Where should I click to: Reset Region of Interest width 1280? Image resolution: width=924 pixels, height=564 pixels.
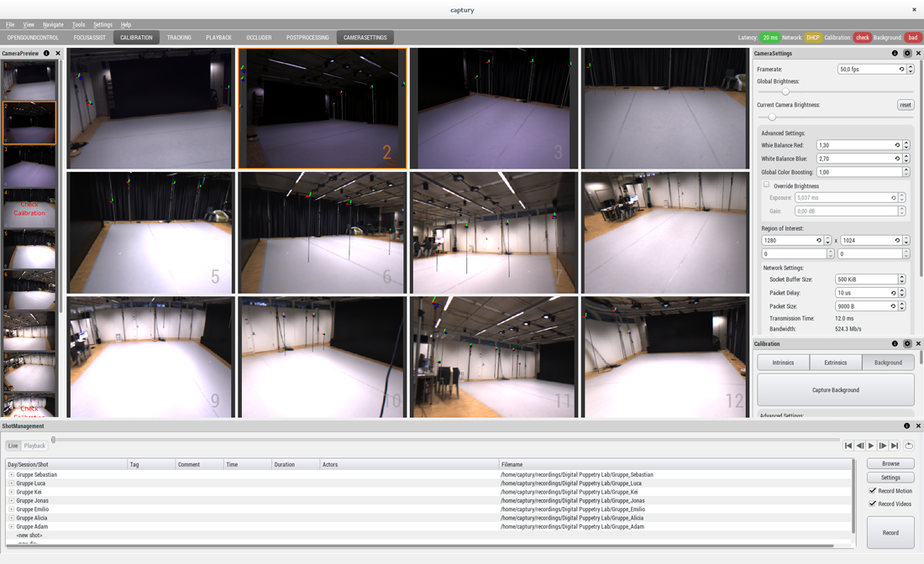[818, 240]
